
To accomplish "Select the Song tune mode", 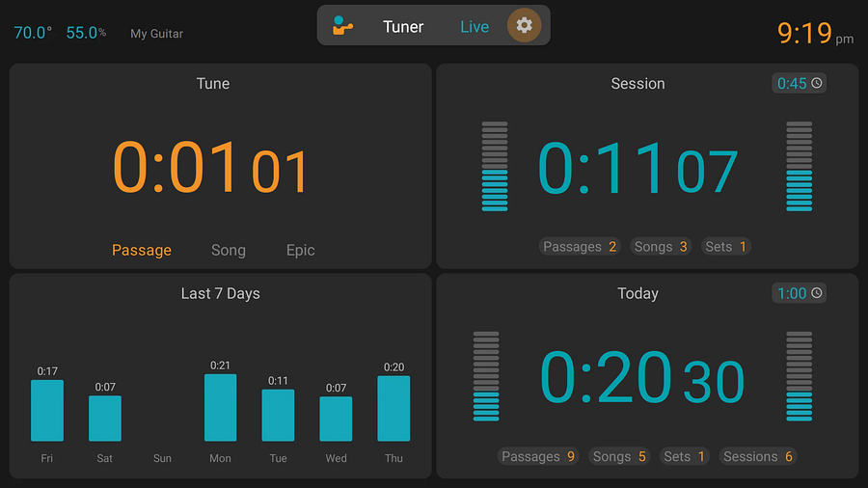I will (x=229, y=250).
